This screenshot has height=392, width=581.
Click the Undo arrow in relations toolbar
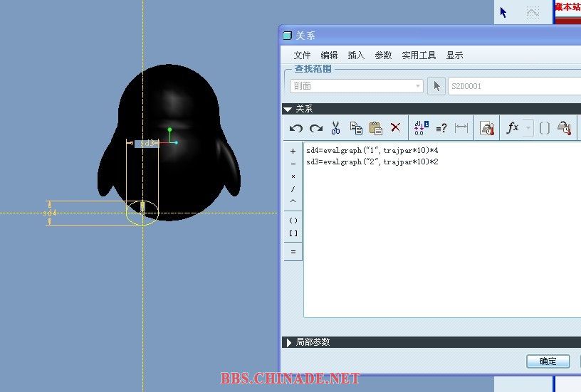pyautogui.click(x=296, y=128)
